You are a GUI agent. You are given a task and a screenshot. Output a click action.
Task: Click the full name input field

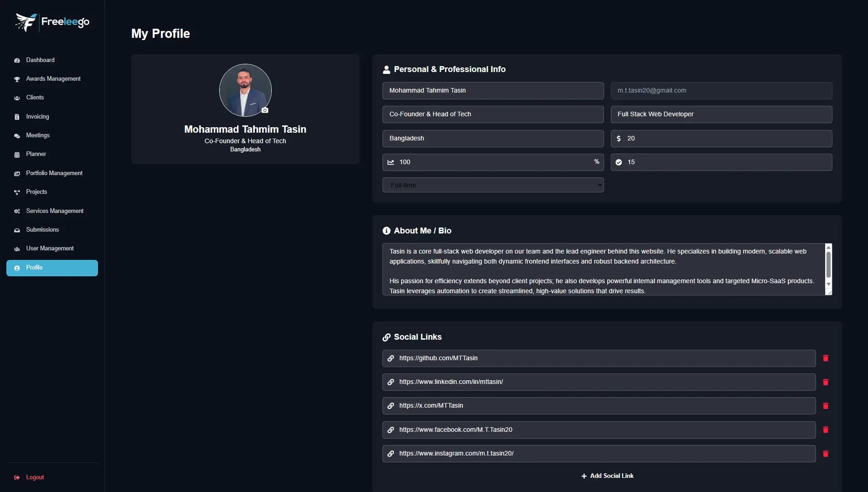point(493,91)
